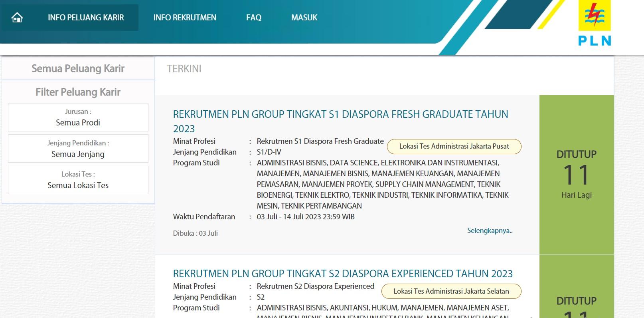644x318 pixels.
Task: Open the INFO REKRUTMEN menu
Action: 185,18
